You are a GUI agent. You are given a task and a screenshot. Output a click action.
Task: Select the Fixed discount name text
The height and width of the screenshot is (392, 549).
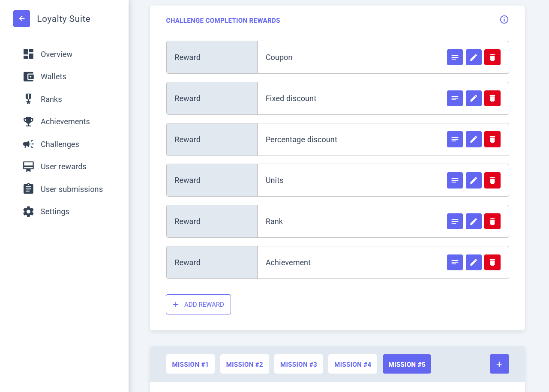click(291, 99)
